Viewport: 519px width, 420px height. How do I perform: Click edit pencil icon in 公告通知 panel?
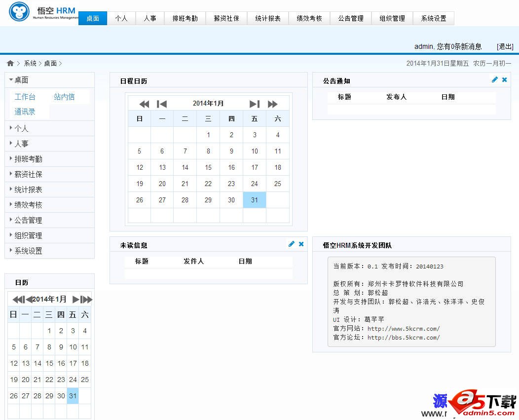click(495, 80)
